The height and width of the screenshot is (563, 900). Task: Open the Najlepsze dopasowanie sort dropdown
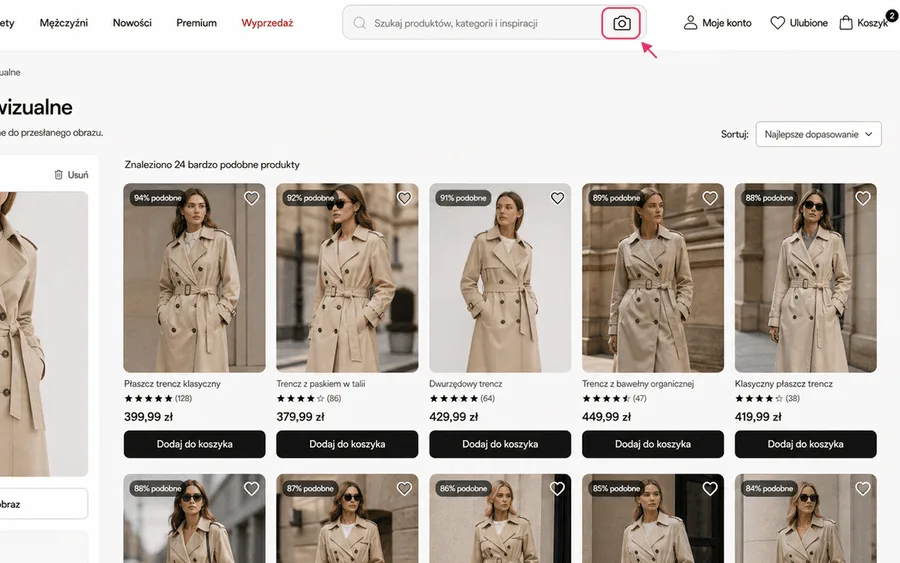818,134
